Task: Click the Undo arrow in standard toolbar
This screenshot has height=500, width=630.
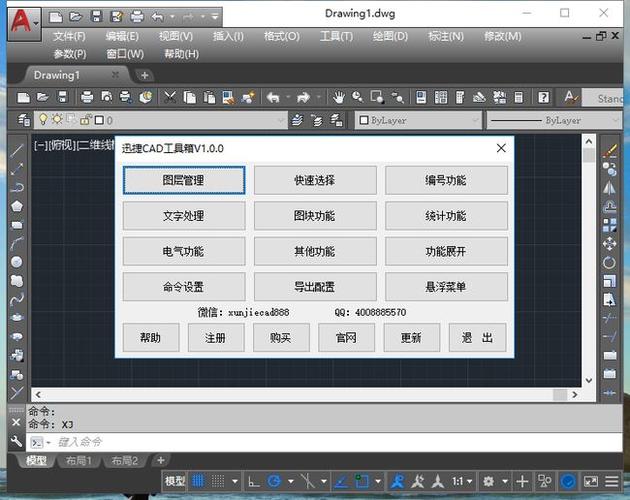Action: coord(273,97)
